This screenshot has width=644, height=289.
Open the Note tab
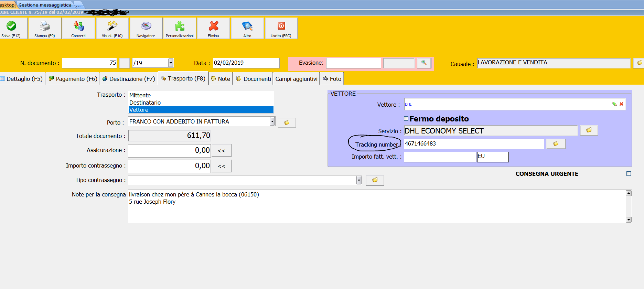click(221, 79)
